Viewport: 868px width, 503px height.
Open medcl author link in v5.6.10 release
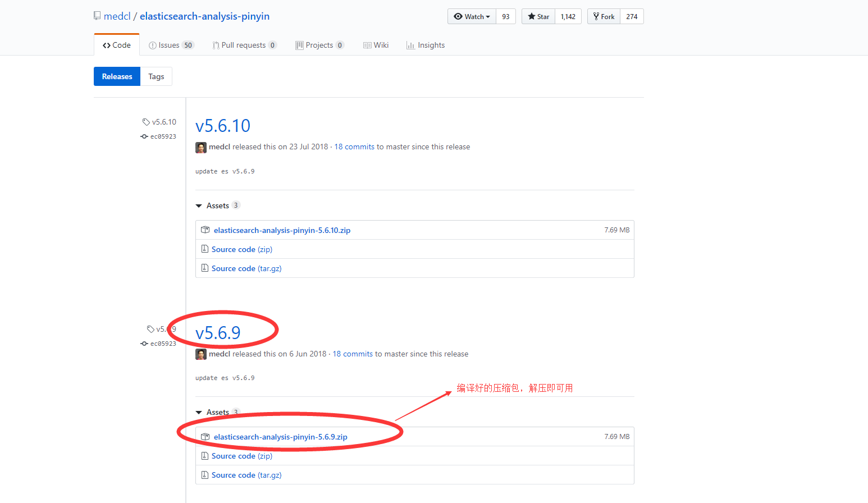(x=220, y=147)
